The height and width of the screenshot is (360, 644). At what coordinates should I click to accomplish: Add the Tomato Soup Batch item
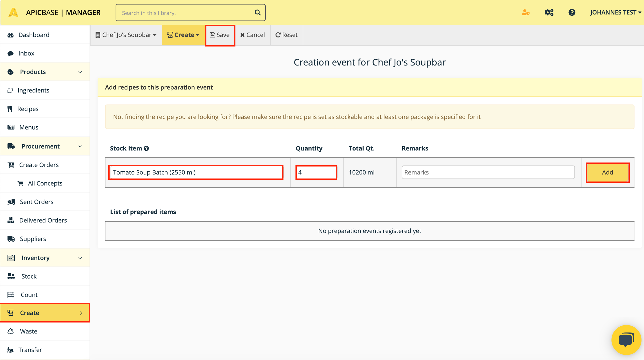[x=607, y=172]
